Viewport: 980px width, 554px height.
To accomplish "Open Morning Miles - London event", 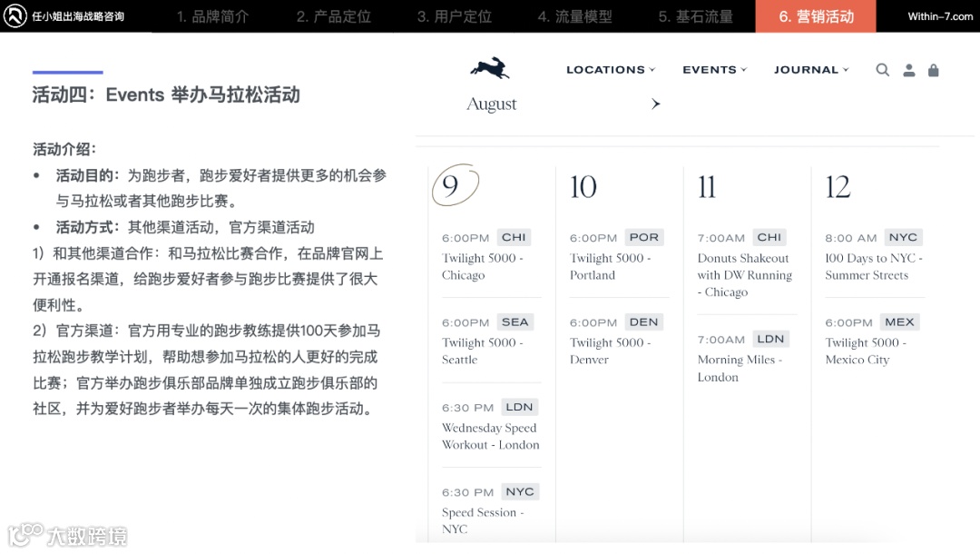I will pos(740,369).
